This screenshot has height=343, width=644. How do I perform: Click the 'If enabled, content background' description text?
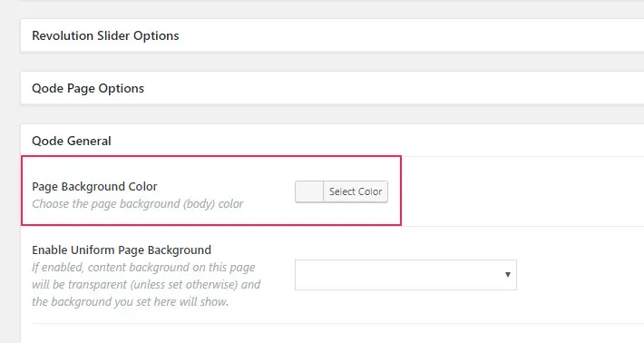click(x=146, y=285)
